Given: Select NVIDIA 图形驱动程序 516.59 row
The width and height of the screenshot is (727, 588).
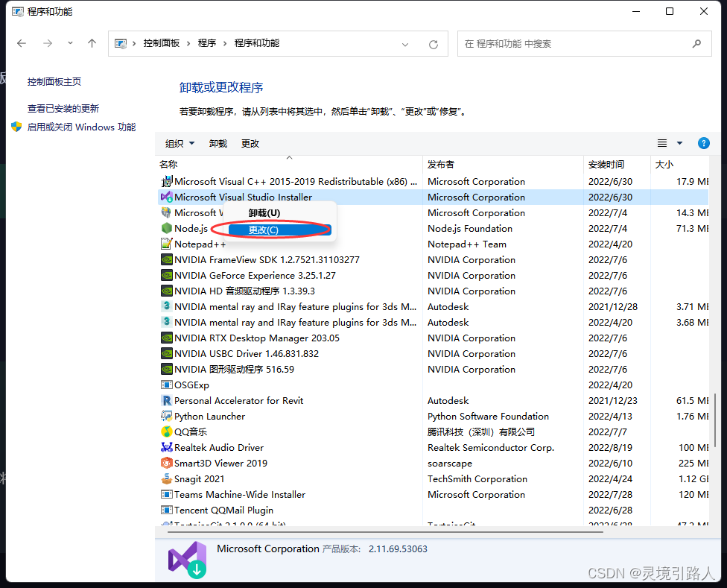Looking at the screenshot, I should click(433, 370).
